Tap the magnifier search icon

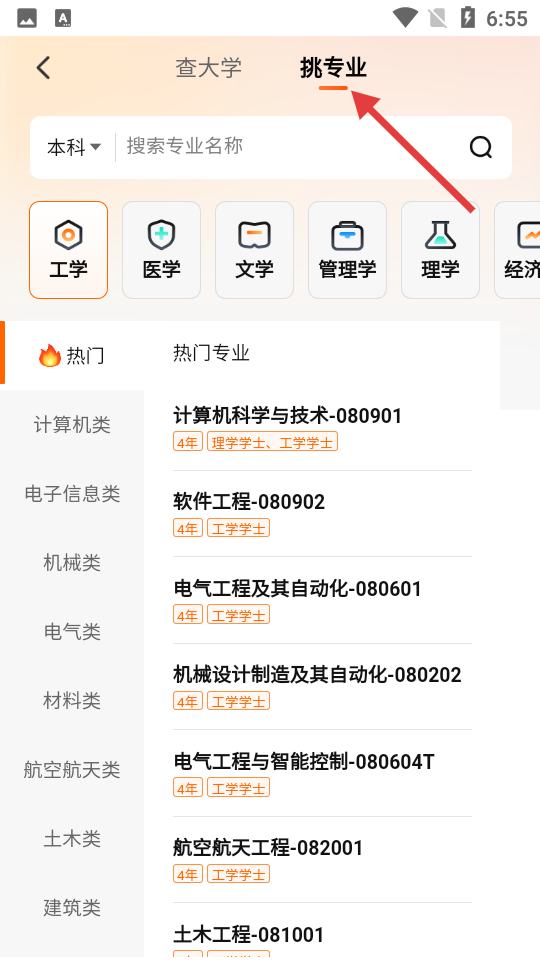pyautogui.click(x=481, y=147)
